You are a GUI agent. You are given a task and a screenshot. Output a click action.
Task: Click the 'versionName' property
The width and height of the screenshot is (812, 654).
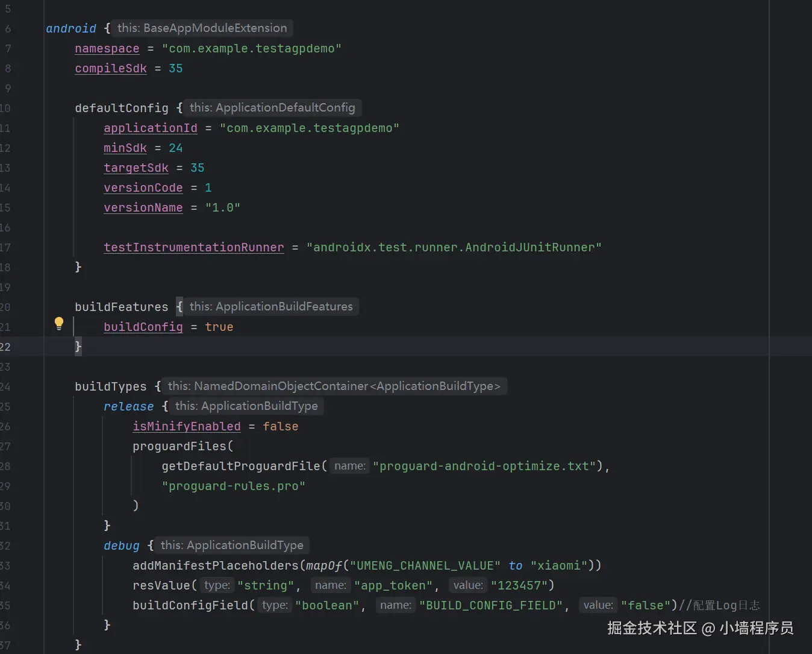point(143,207)
